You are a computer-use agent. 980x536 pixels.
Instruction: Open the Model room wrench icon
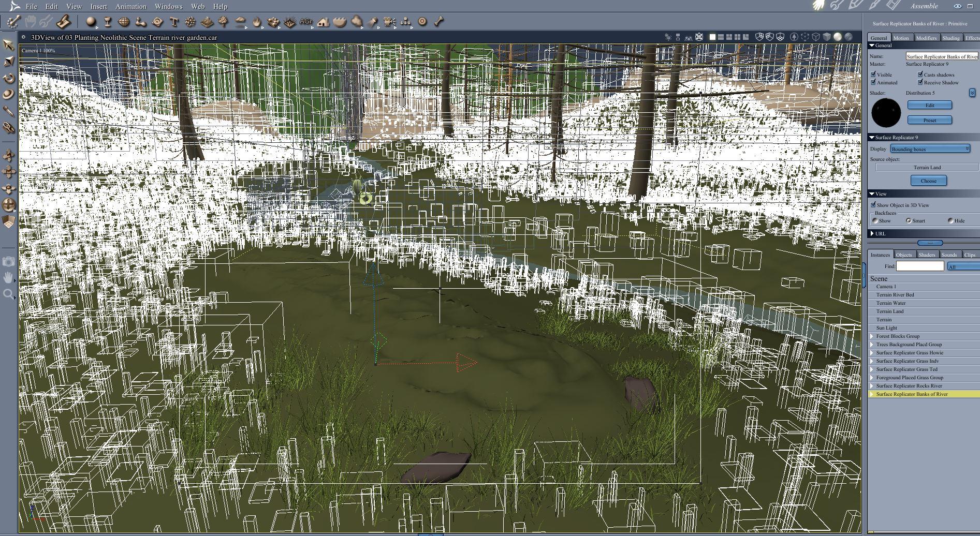coord(837,5)
